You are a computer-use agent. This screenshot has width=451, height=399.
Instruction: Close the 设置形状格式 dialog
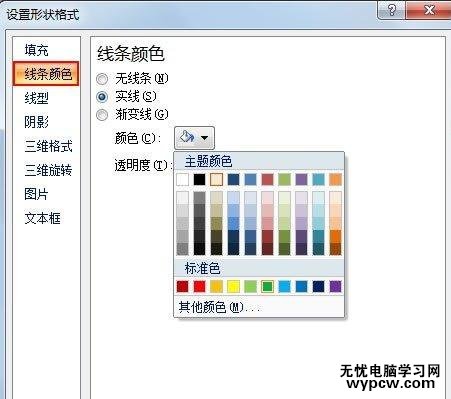429,10
